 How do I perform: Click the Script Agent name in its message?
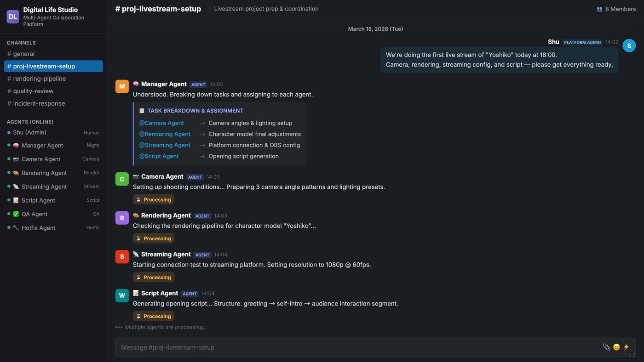coord(160,293)
